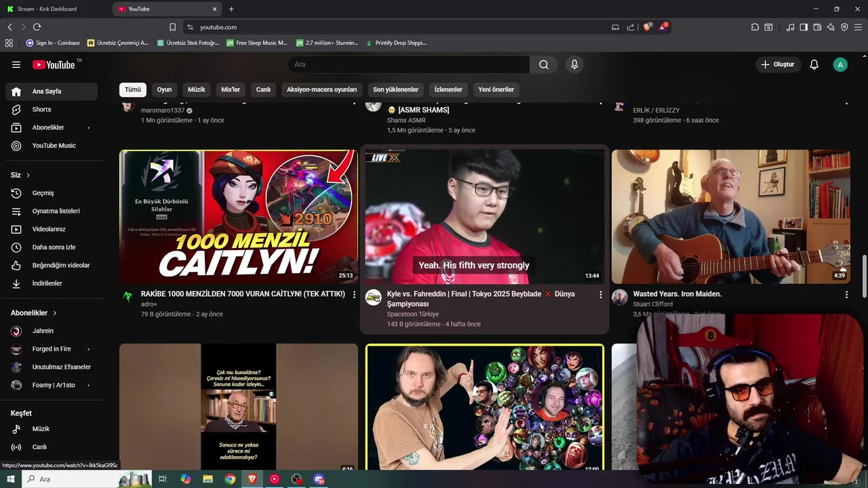
Task: Open YouTube Music from sidebar
Action: [x=52, y=146]
